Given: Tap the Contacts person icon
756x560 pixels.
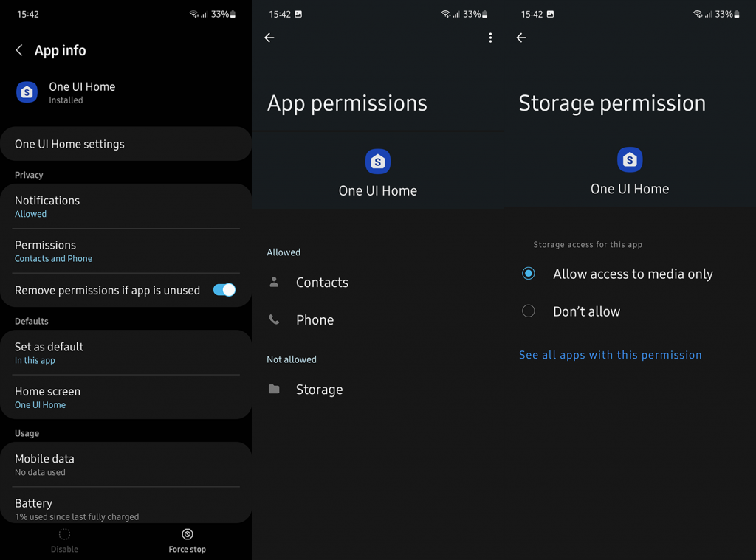Looking at the screenshot, I should coord(274,282).
